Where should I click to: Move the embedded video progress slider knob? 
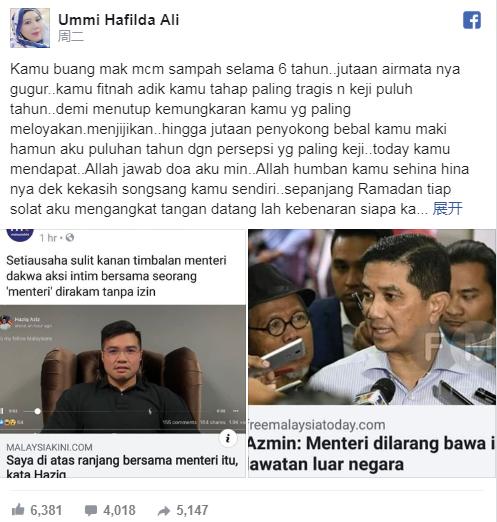pyautogui.click(x=37, y=411)
